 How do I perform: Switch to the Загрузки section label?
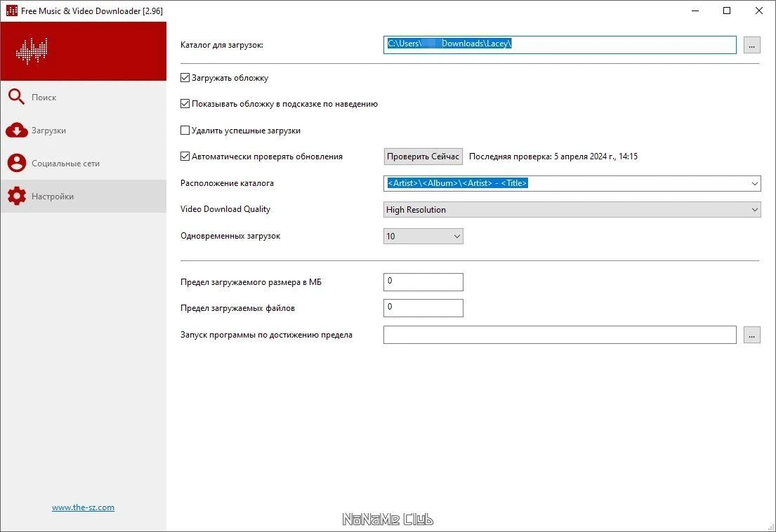(48, 131)
